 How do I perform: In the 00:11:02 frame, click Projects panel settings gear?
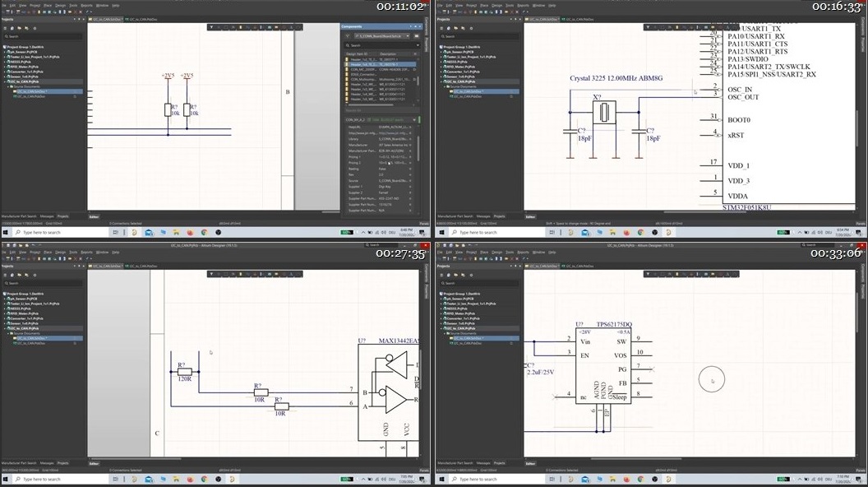tap(35, 28)
